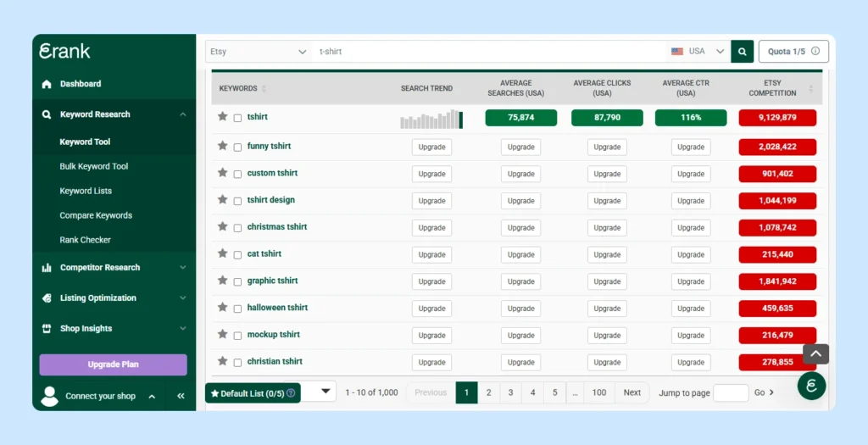Click the red 9,129,879 competition badge
The image size is (868, 445).
777,118
